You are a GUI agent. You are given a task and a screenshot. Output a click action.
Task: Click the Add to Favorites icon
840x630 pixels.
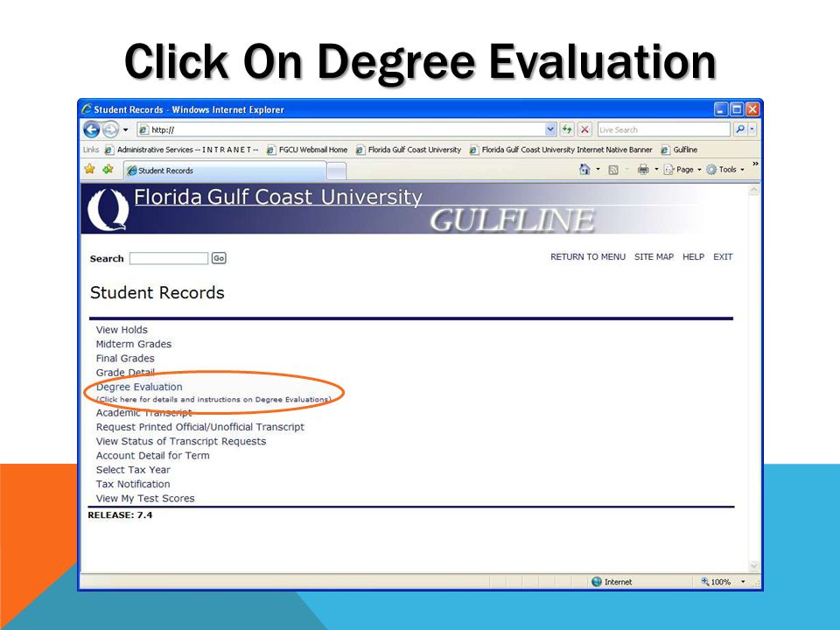pos(108,169)
